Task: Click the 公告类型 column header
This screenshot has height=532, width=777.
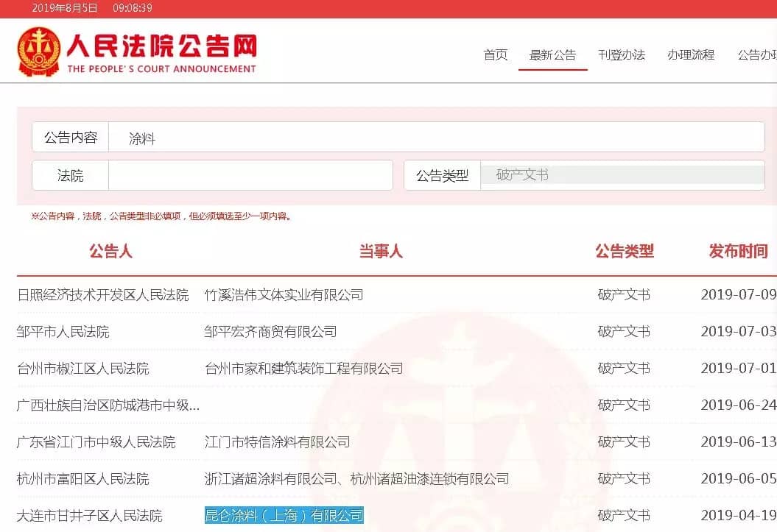Action: (625, 252)
